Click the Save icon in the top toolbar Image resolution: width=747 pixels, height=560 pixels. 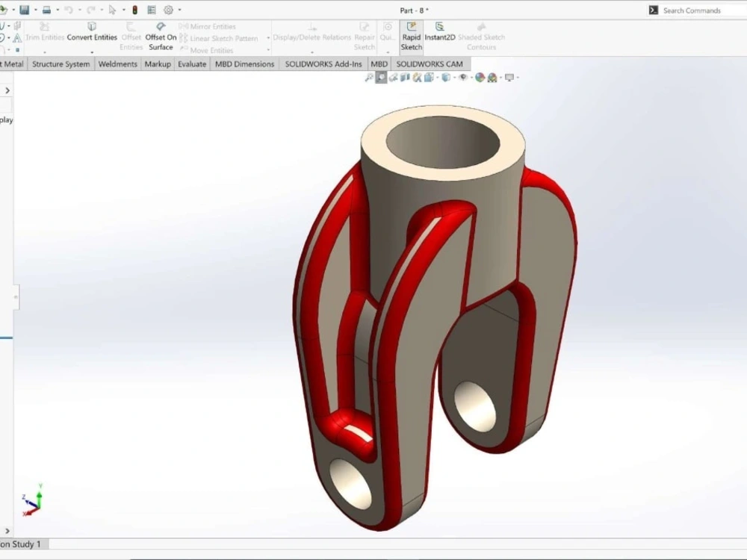25,10
